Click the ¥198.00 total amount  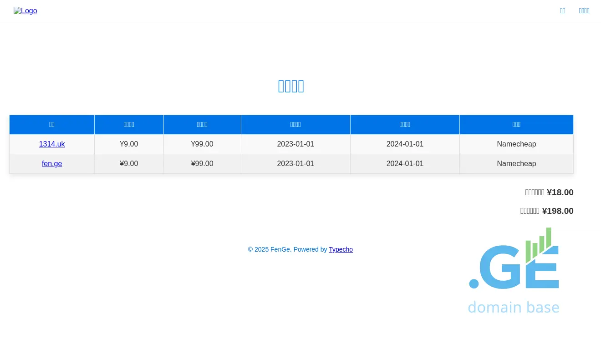[557, 211]
